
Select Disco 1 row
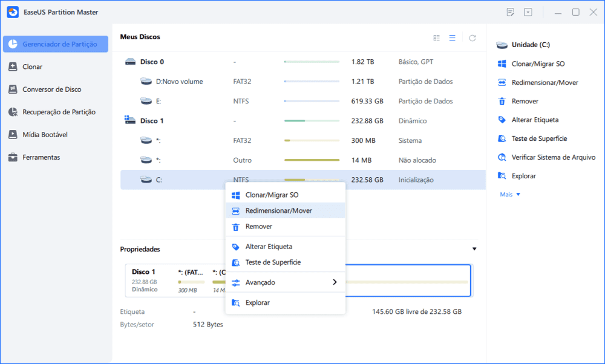click(303, 121)
